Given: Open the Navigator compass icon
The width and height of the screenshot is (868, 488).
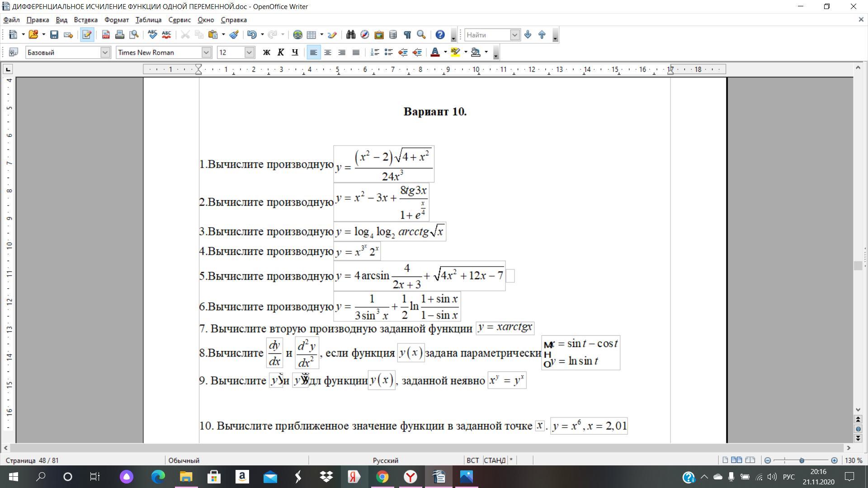Looking at the screenshot, I should [365, 35].
